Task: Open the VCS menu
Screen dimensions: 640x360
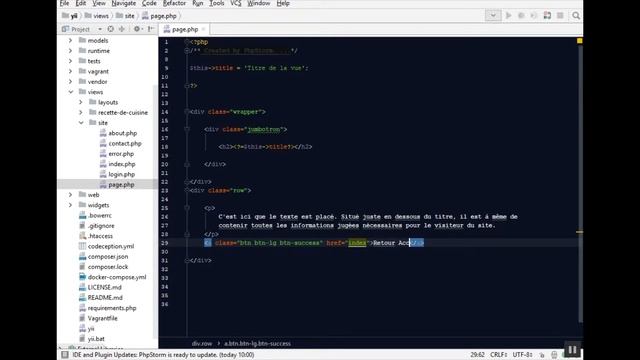Action: click(x=236, y=3)
